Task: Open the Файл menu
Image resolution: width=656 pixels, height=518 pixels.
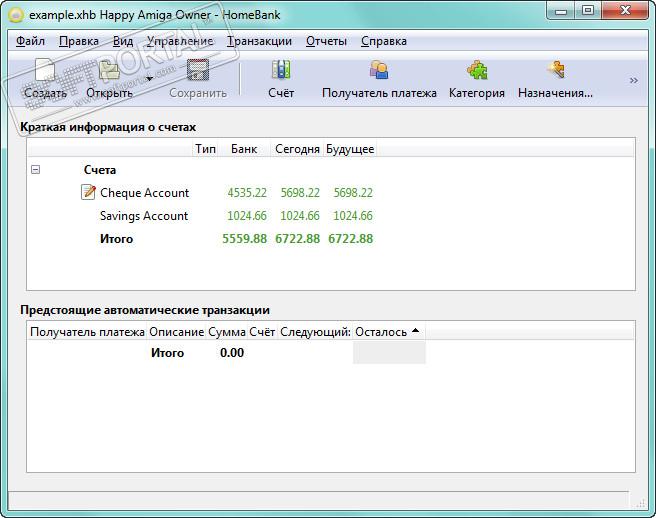Action: pyautogui.click(x=30, y=41)
